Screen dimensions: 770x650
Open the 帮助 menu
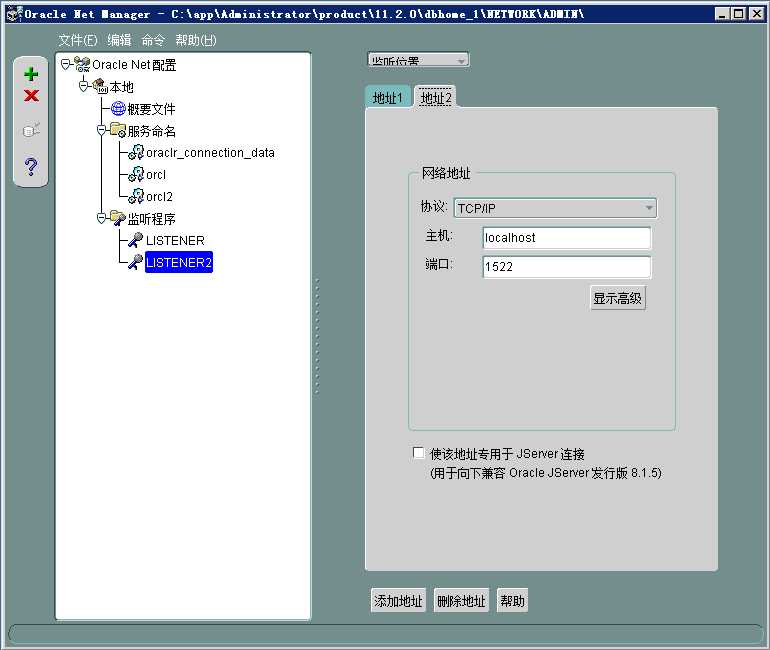click(195, 40)
